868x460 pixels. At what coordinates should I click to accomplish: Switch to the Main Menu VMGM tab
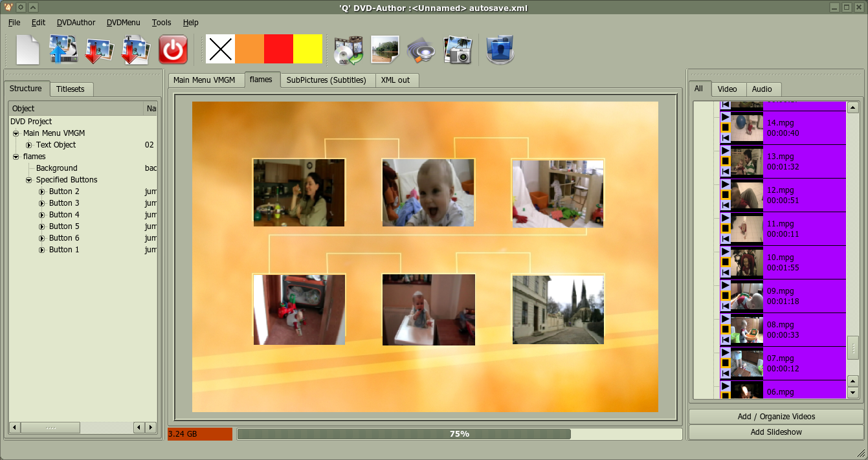click(206, 80)
